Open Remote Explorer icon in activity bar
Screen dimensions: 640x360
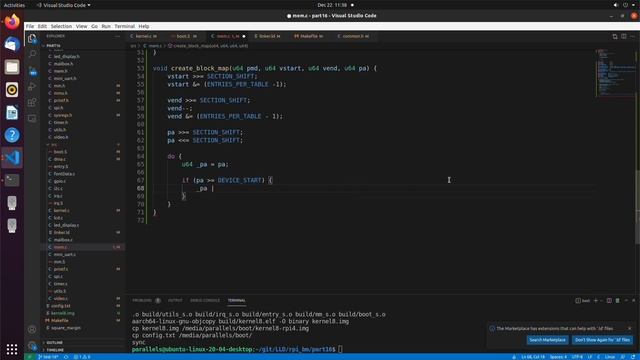(32, 118)
